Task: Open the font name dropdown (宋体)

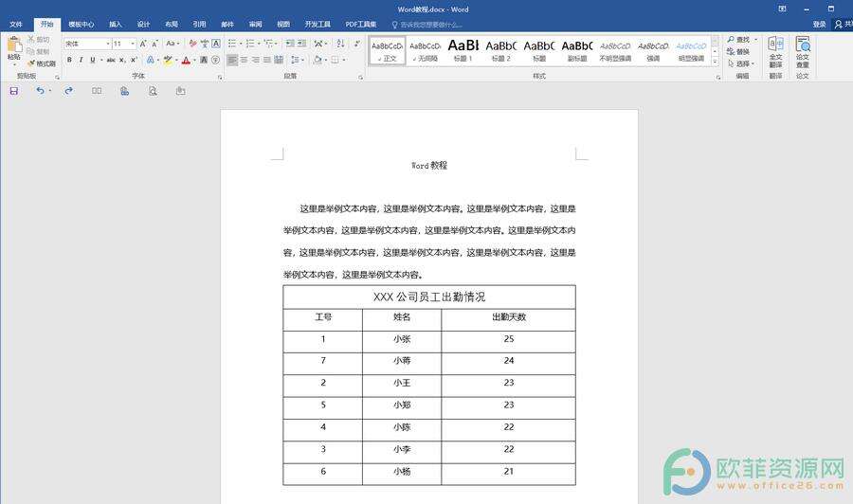Action: tap(108, 44)
